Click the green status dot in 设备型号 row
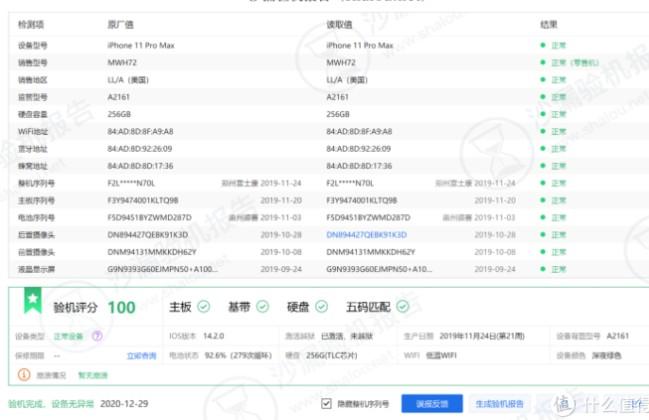The height and width of the screenshot is (420, 649). click(543, 45)
